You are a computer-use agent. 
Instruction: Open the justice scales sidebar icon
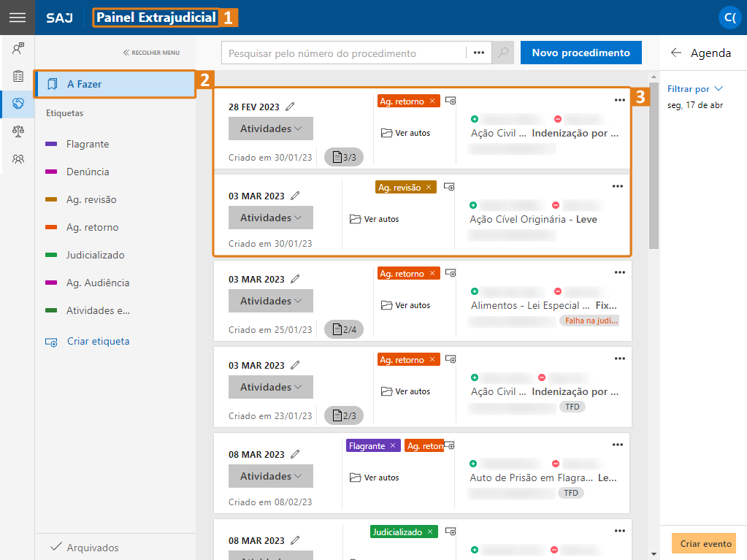point(18,131)
